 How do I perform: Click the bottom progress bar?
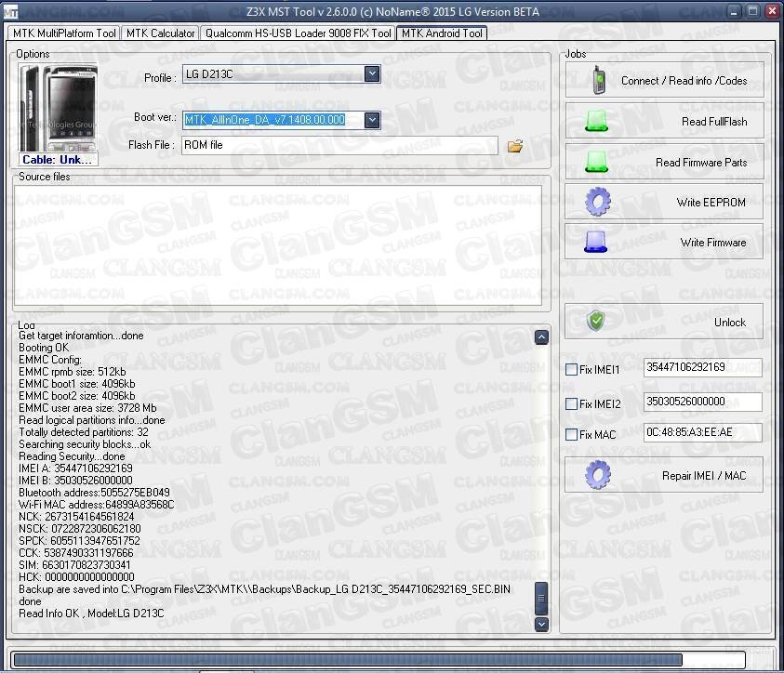click(378, 659)
